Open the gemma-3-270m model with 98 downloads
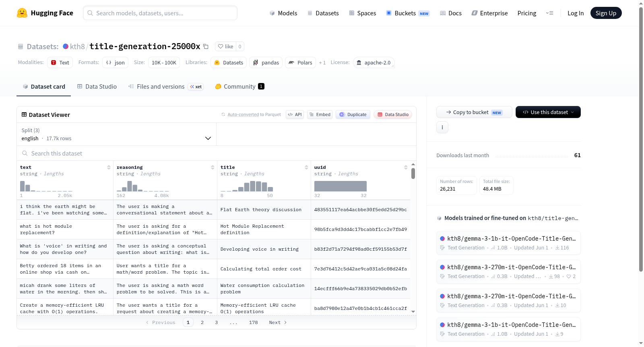This screenshot has width=644, height=347. pyautogui.click(x=508, y=272)
